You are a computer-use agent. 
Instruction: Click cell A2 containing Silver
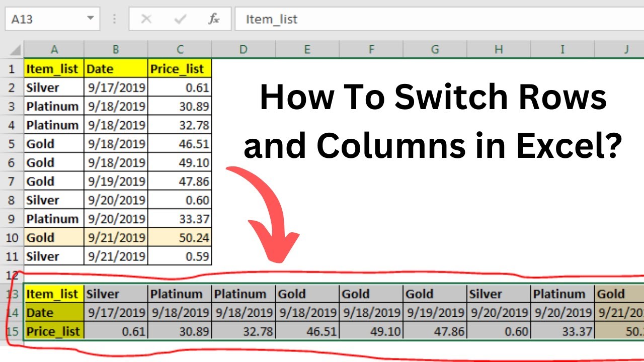[54, 87]
